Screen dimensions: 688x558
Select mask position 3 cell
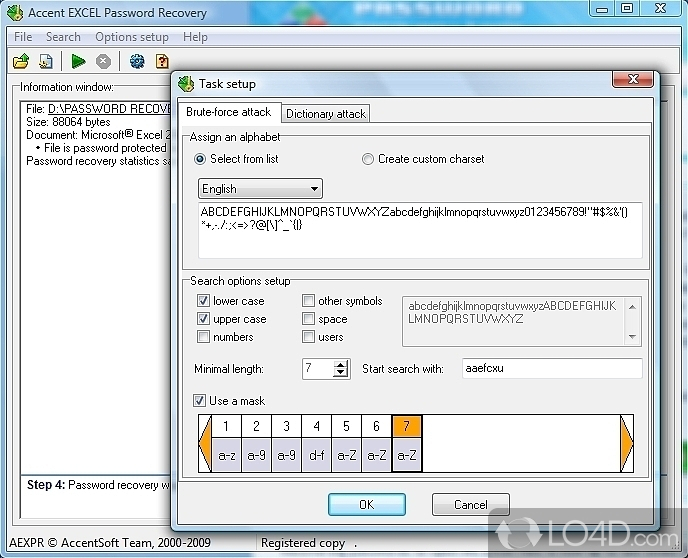click(x=287, y=426)
